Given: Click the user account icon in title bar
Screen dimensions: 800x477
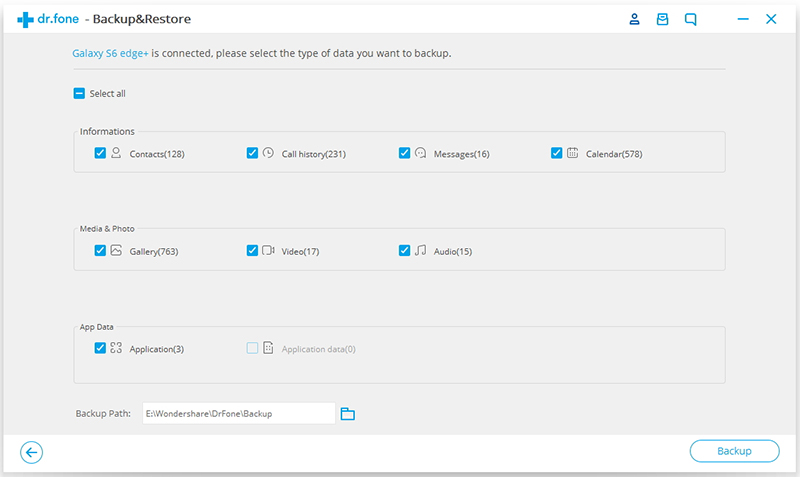Looking at the screenshot, I should [x=634, y=19].
